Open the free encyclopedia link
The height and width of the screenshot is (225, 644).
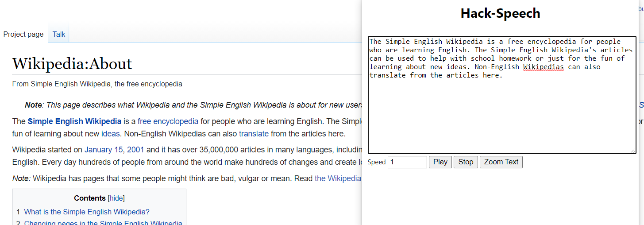pyautogui.click(x=168, y=121)
